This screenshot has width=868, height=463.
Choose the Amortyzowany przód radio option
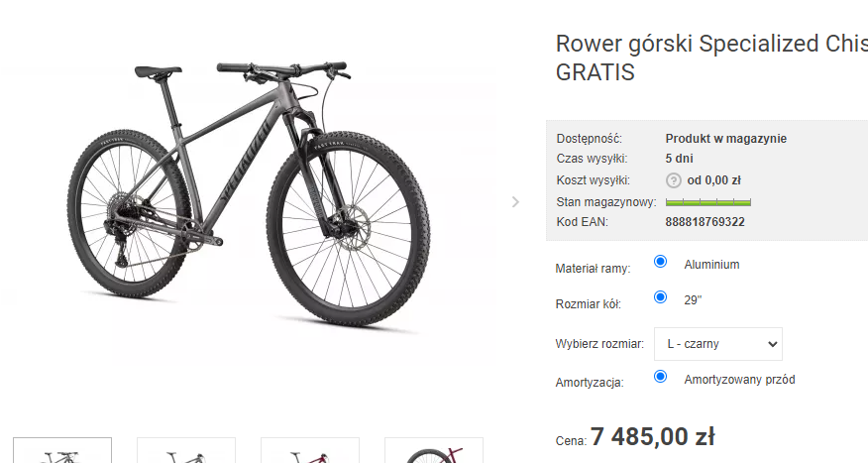pos(660,377)
